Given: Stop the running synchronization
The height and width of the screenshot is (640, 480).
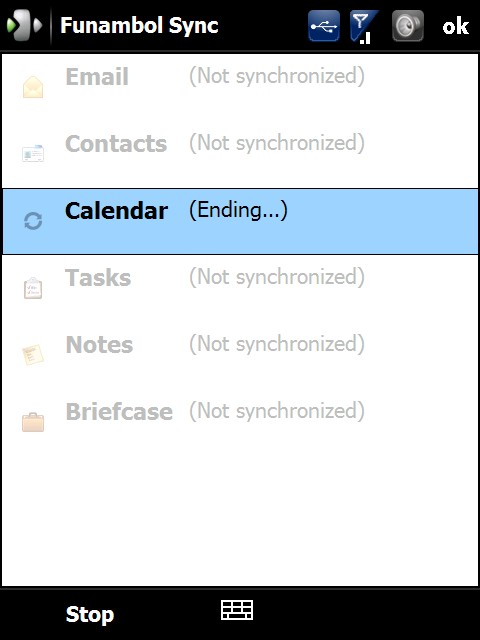Looking at the screenshot, I should click(x=90, y=614).
